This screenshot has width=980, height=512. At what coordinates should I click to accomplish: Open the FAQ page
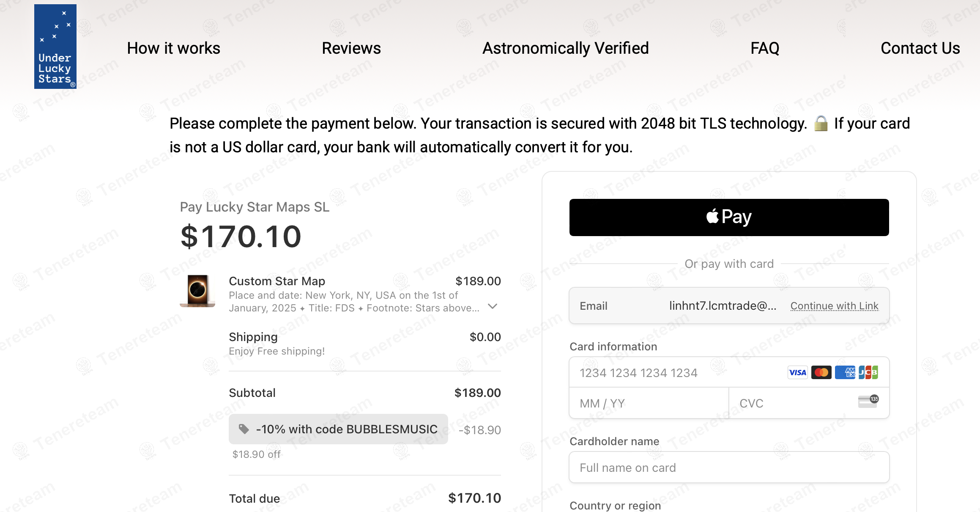point(764,48)
